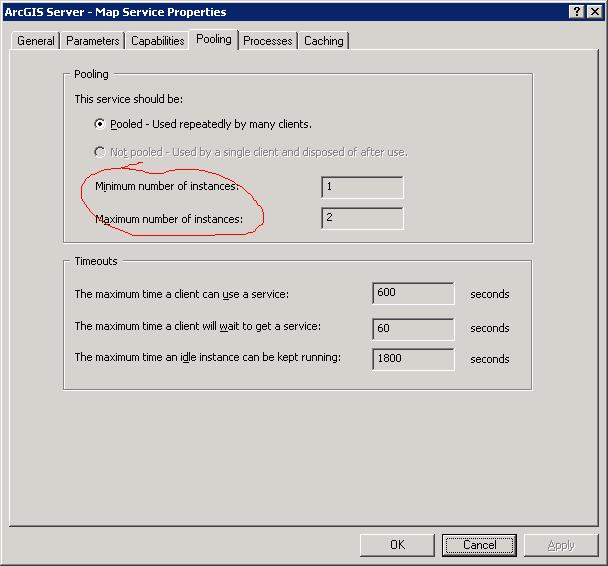
Task: Click the 'Minimum number of instances:' label
Action: coord(167,186)
